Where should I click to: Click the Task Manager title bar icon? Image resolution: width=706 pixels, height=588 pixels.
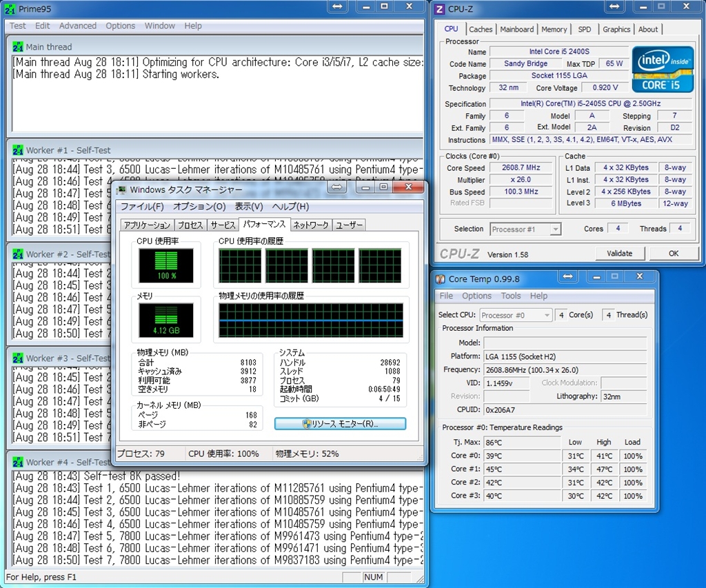point(122,190)
